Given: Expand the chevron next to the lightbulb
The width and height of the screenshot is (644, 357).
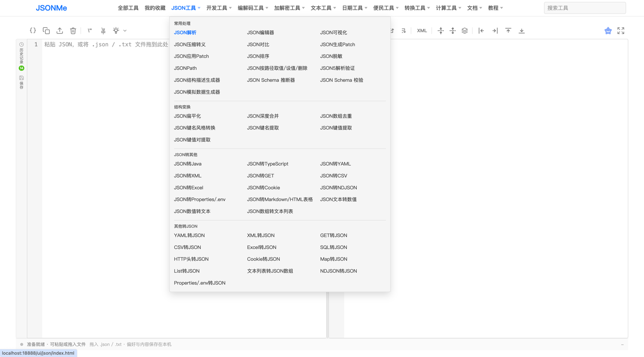Looking at the screenshot, I should click(125, 31).
